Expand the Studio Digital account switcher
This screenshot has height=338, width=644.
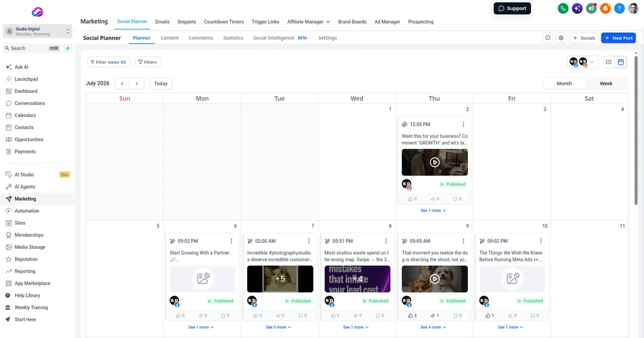coord(37,31)
